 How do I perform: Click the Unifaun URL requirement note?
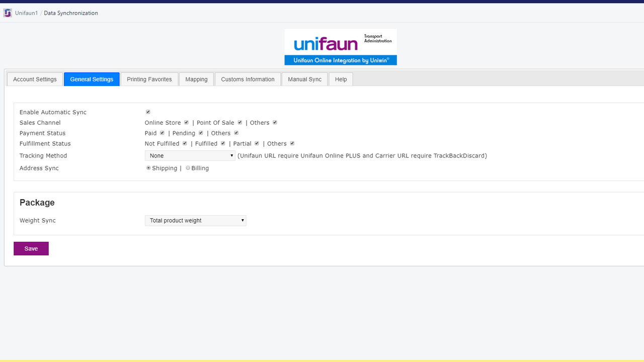pyautogui.click(x=362, y=156)
